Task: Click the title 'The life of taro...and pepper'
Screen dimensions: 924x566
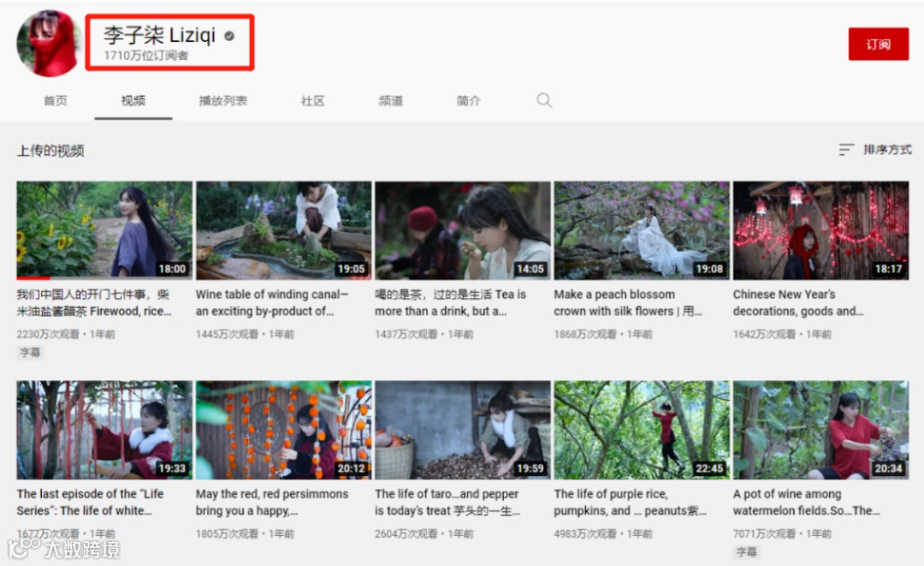Action: click(447, 503)
